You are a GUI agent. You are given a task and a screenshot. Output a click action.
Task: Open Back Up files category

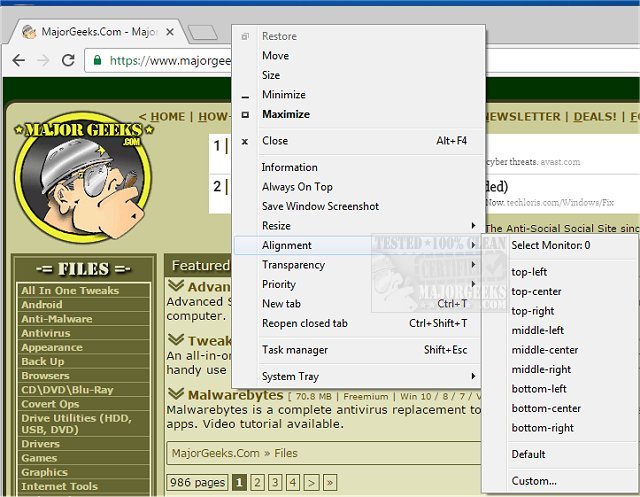pyautogui.click(x=83, y=362)
